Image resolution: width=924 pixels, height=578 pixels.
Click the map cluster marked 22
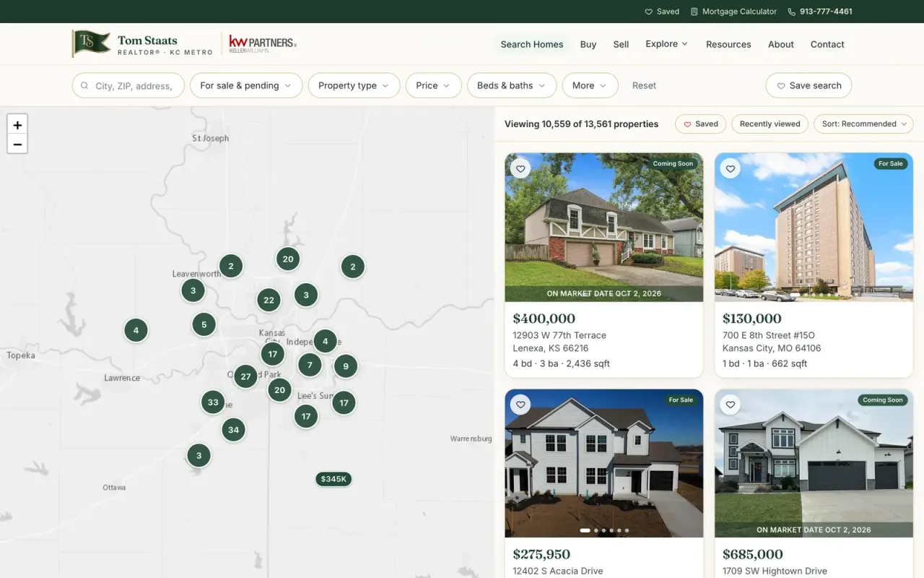[269, 300]
